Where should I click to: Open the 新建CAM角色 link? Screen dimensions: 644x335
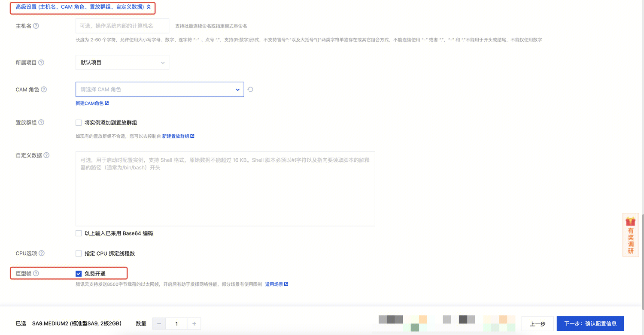coord(92,103)
